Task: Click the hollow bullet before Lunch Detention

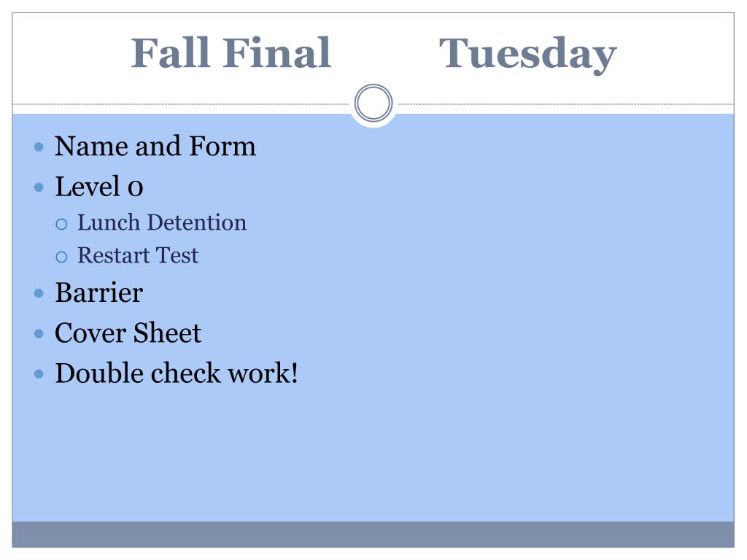Action: [x=61, y=224]
